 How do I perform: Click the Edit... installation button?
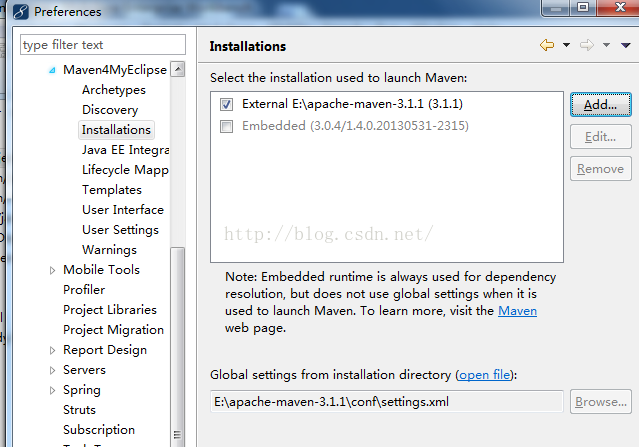pos(601,137)
